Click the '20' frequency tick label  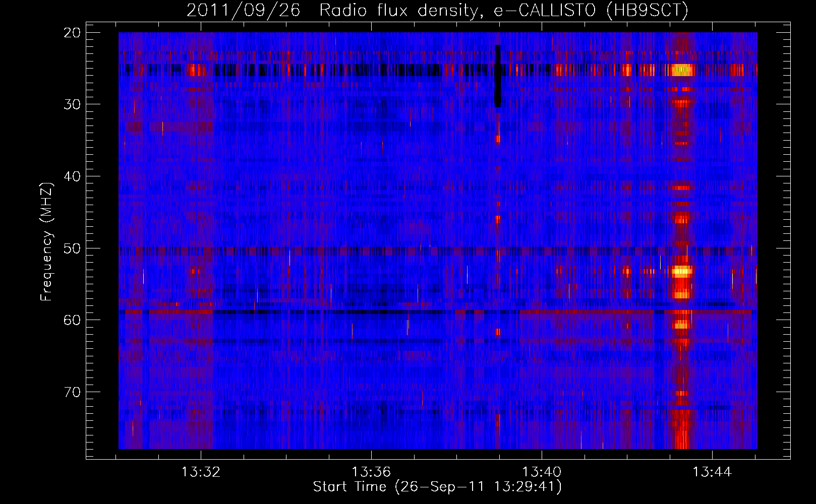tap(72, 33)
